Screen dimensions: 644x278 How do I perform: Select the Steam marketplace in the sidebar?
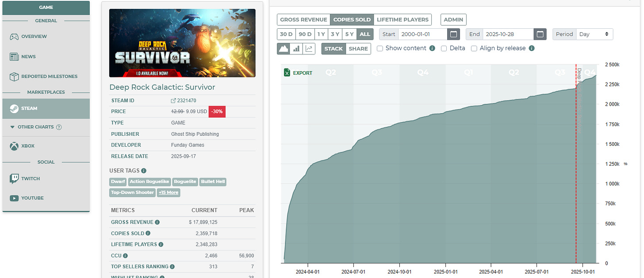pos(46,108)
